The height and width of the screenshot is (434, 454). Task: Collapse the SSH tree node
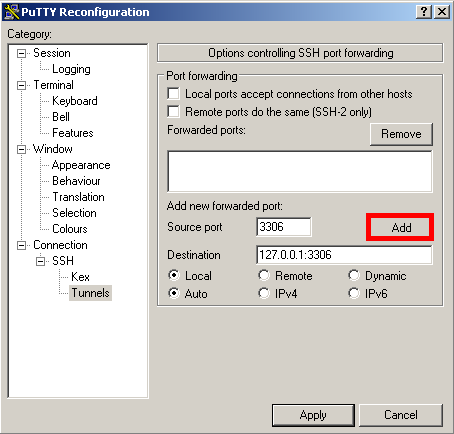pos(40,261)
